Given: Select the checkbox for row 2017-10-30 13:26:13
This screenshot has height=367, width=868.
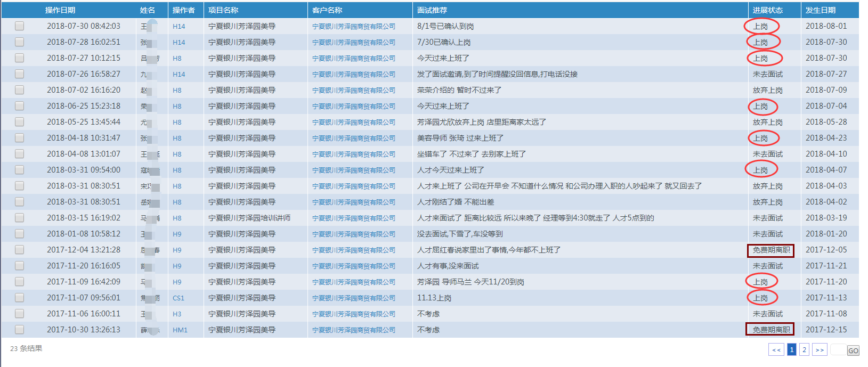Looking at the screenshot, I should (x=20, y=330).
